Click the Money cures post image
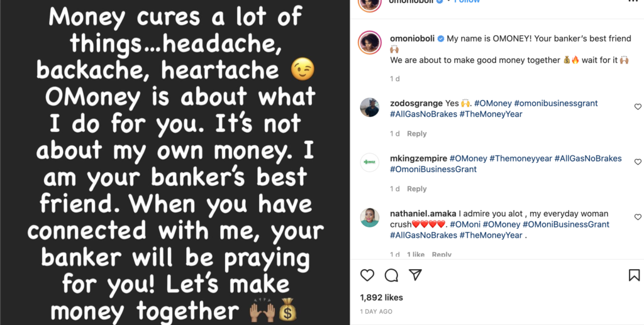This screenshot has height=325, width=644. coord(175,162)
